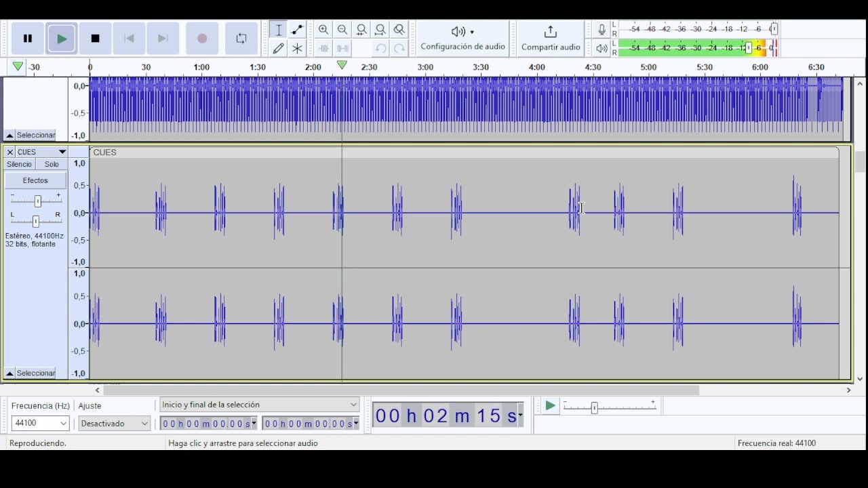Open the large time display format arrow
This screenshot has height=488, width=868.
click(520, 415)
